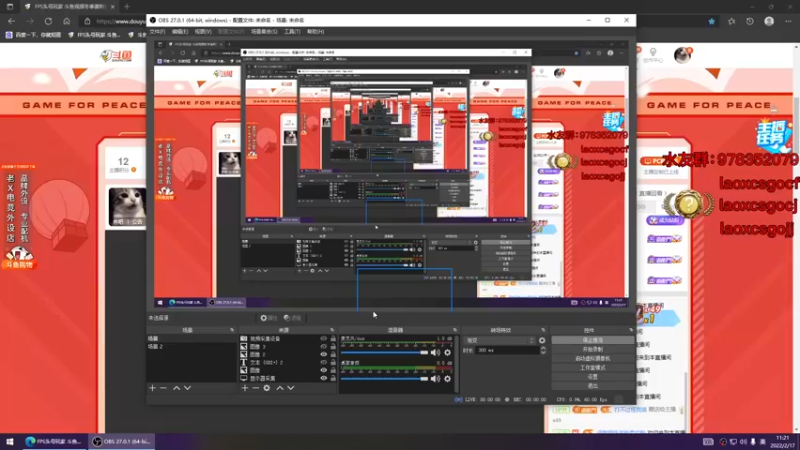Open 编辑(E) menu in OBS
Screen dimensions: 800x450
180,32
